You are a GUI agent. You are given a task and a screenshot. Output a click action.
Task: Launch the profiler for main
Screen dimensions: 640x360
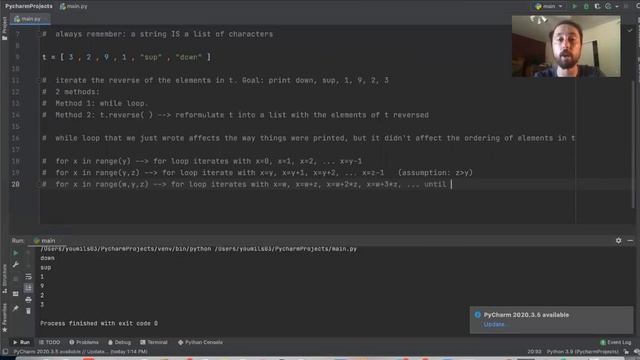tap(608, 6)
